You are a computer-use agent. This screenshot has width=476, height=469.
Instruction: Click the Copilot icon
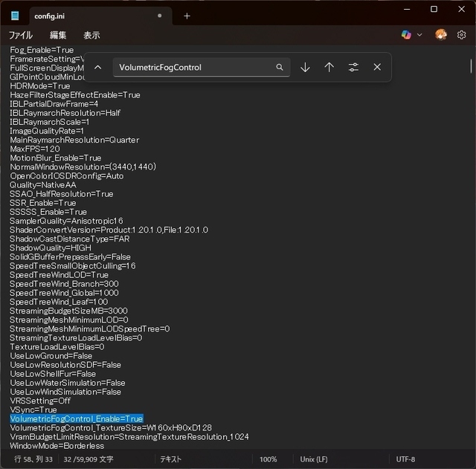pos(406,35)
